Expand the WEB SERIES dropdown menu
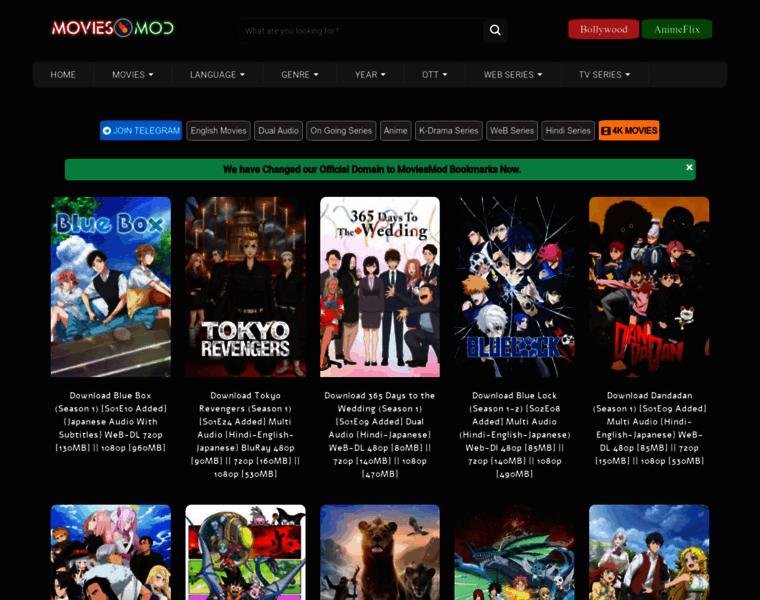The width and height of the screenshot is (760, 600). click(513, 75)
